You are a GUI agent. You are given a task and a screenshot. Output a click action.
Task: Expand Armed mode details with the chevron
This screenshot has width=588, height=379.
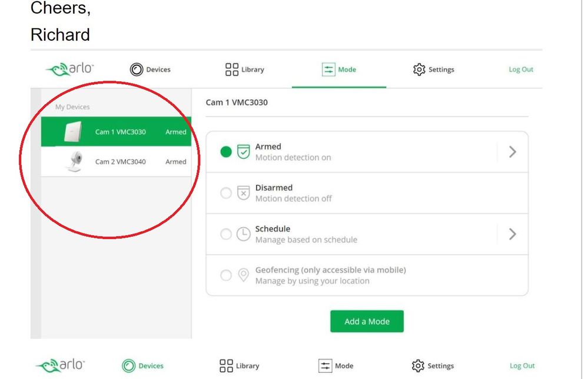point(513,152)
